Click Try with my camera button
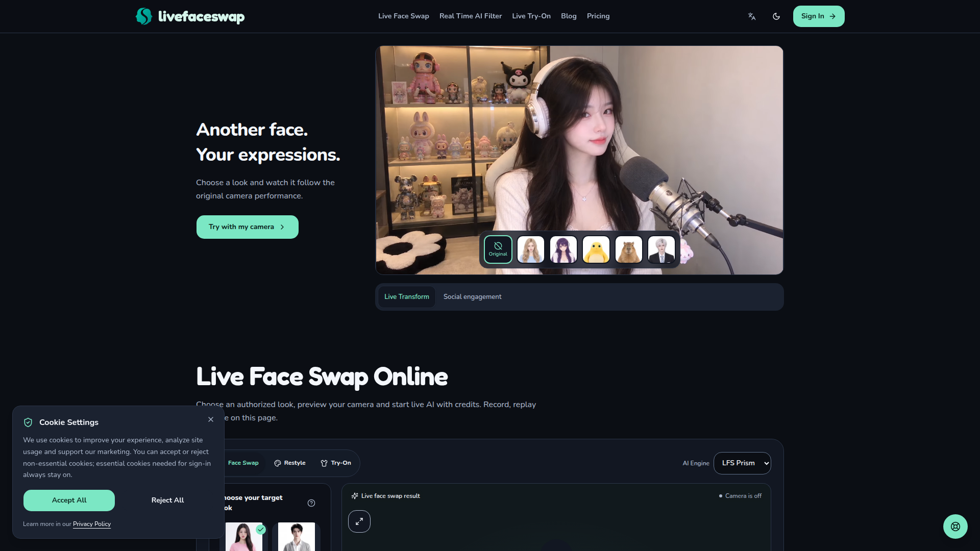The width and height of the screenshot is (980, 551). pos(248,227)
